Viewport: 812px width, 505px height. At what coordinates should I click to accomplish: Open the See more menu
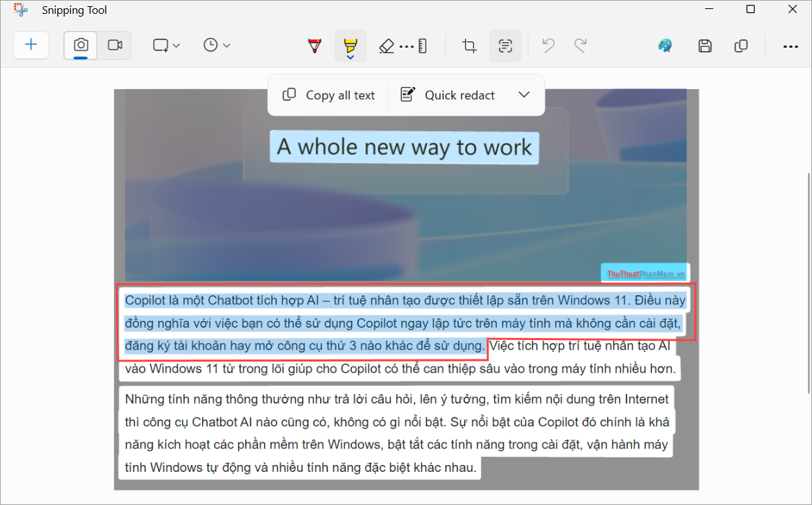pos(790,46)
